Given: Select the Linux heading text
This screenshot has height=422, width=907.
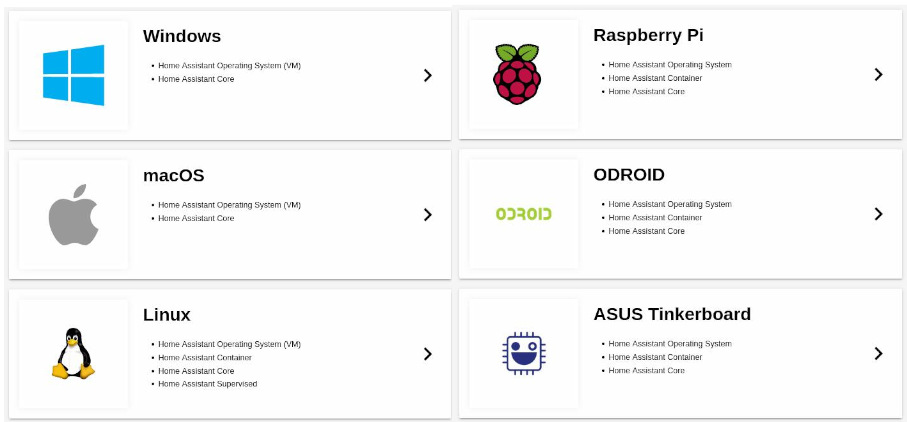Looking at the screenshot, I should point(167,314).
